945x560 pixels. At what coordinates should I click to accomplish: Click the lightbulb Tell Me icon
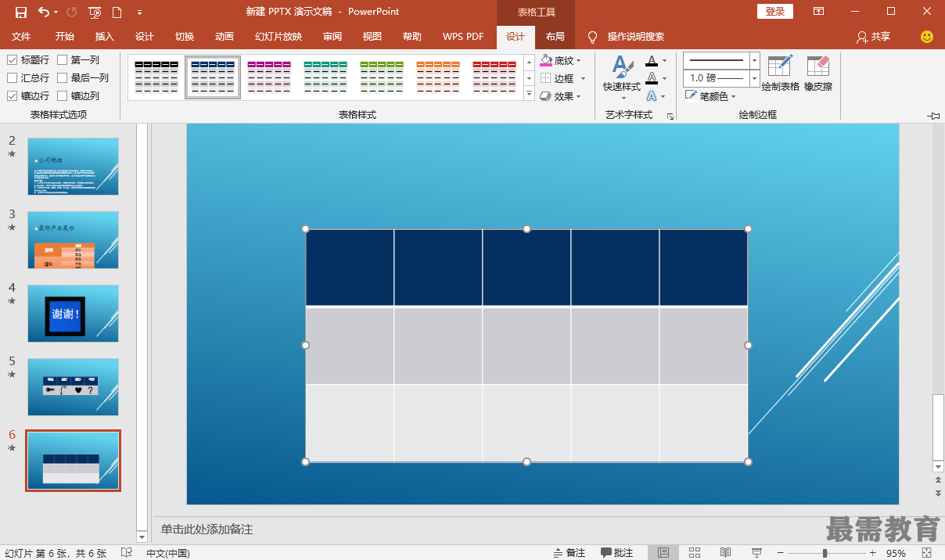click(x=593, y=37)
